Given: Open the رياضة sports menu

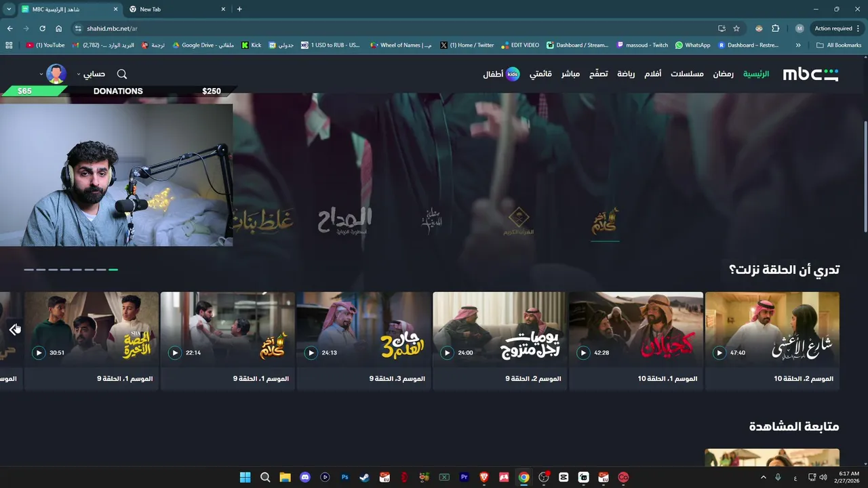Looking at the screenshot, I should 626,74.
